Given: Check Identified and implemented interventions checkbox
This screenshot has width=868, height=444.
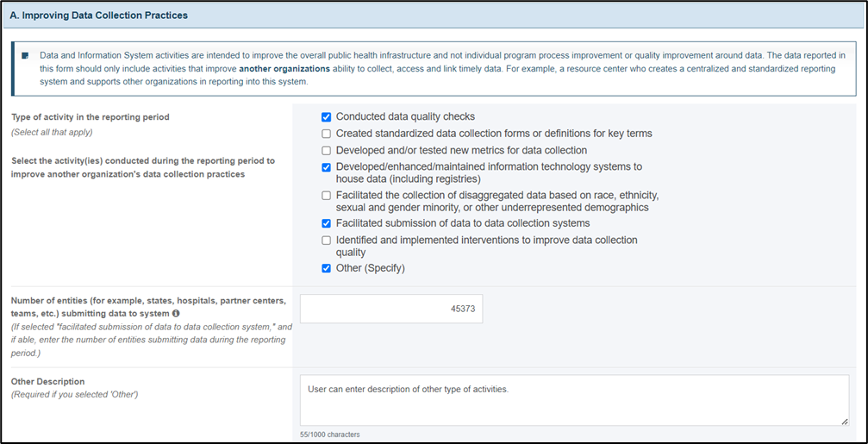Looking at the screenshot, I should tap(326, 241).
